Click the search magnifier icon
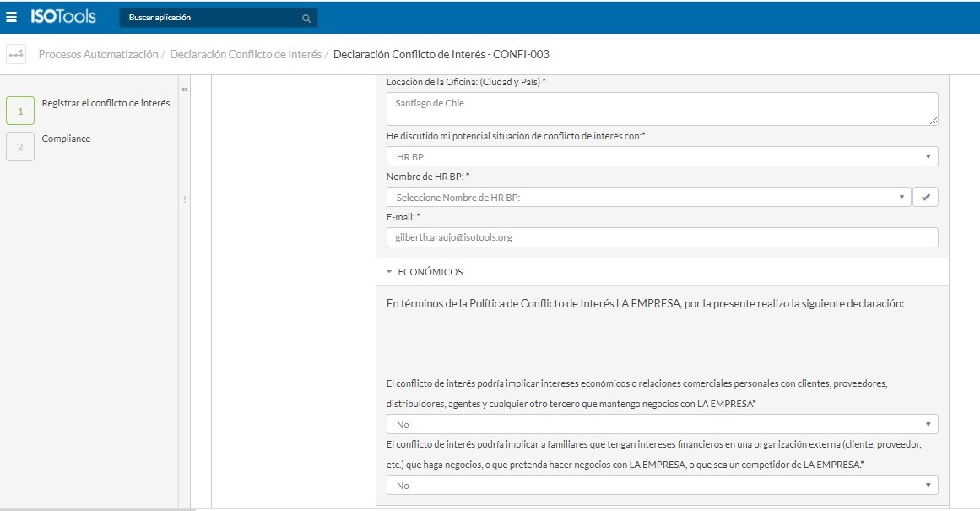 306,18
